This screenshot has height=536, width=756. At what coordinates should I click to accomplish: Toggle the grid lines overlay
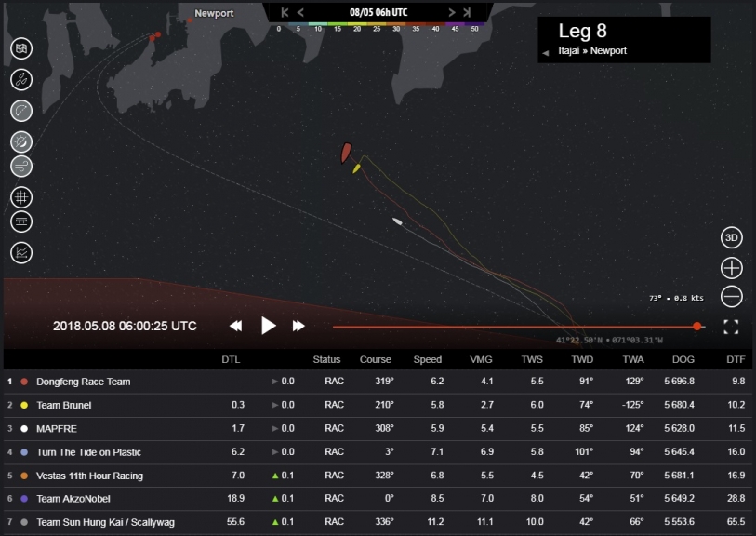pos(21,197)
